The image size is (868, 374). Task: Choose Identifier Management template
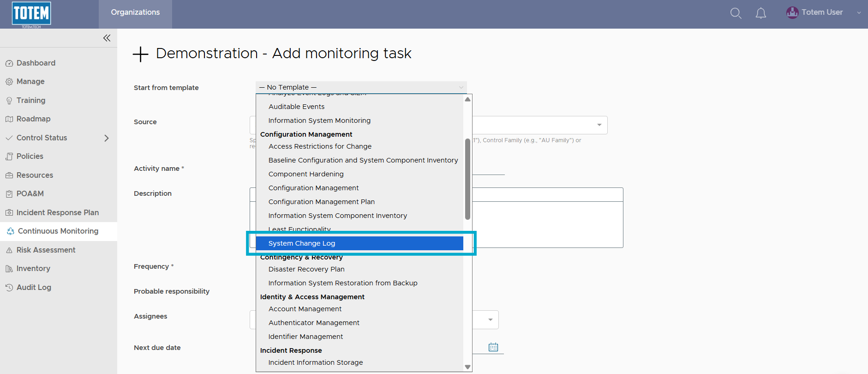point(359,337)
